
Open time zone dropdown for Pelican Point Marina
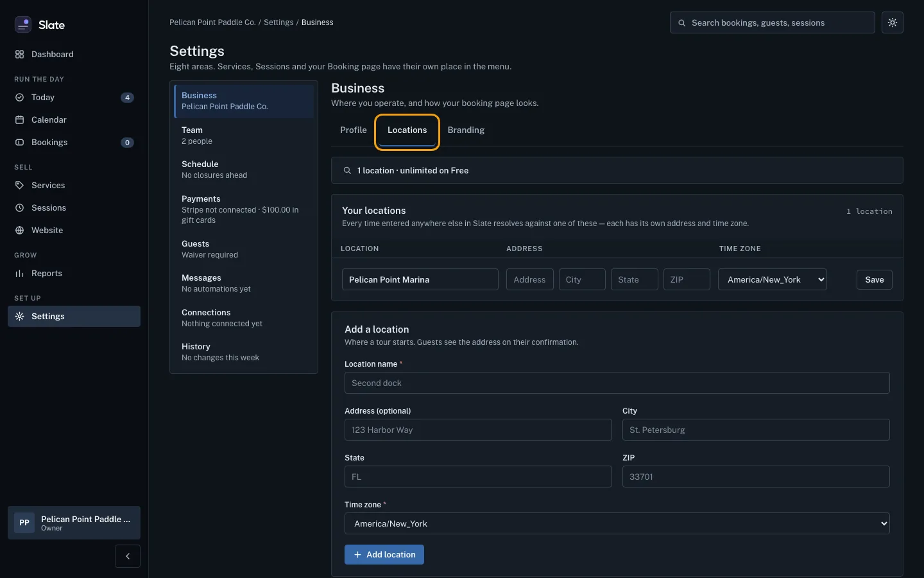click(x=773, y=279)
